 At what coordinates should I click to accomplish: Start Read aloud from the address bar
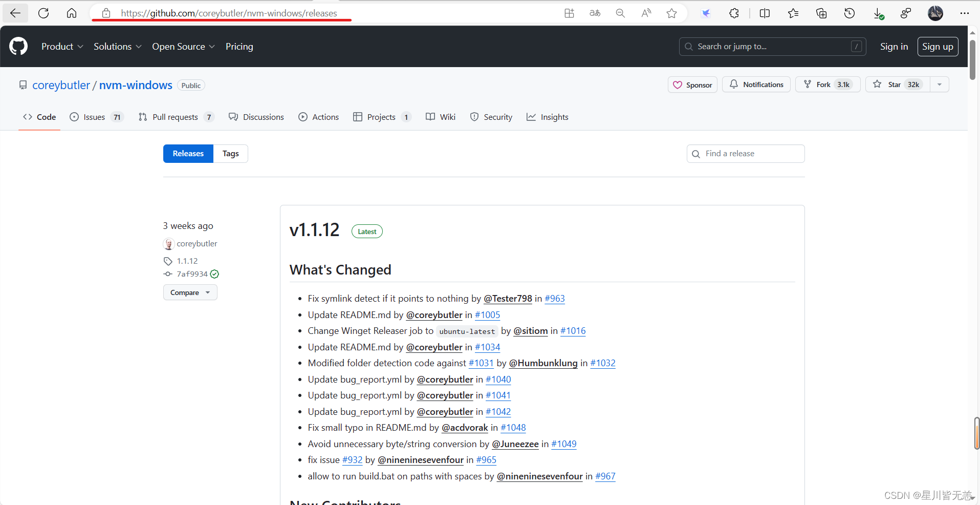point(646,13)
